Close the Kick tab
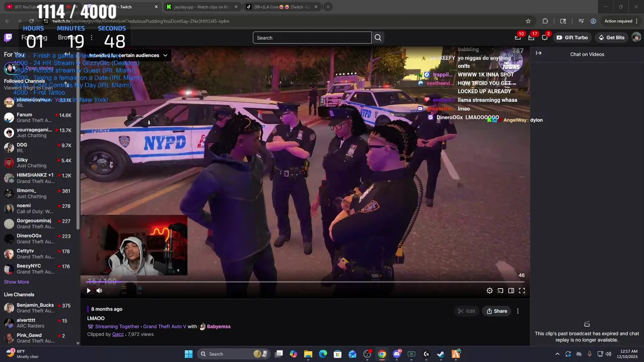 [x=236, y=7]
